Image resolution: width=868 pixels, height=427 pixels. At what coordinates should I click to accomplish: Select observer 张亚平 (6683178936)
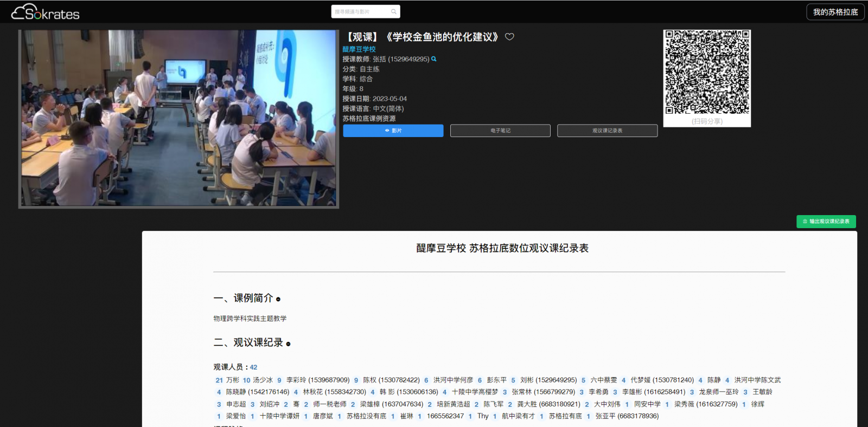click(627, 416)
